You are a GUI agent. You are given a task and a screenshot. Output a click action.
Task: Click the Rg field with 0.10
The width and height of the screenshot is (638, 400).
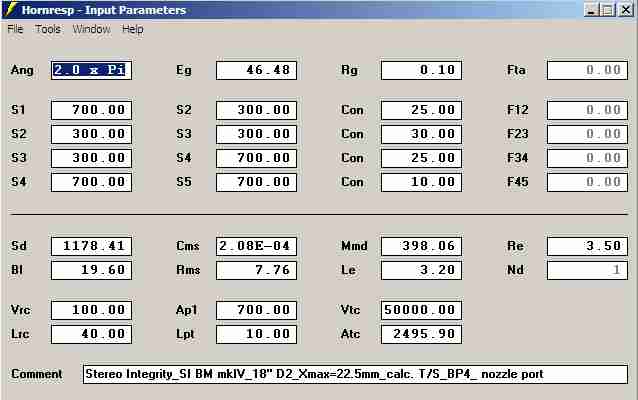click(421, 70)
